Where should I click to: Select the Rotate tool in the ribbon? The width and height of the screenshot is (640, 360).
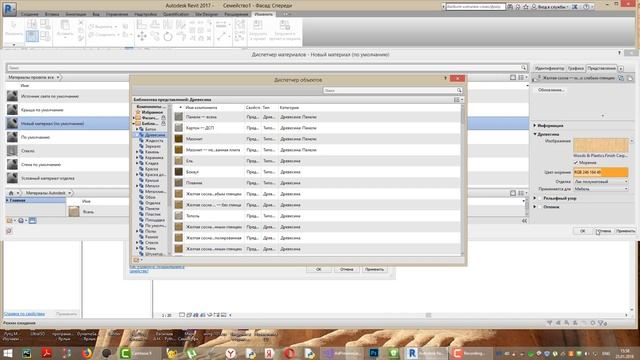pyautogui.click(x=168, y=37)
